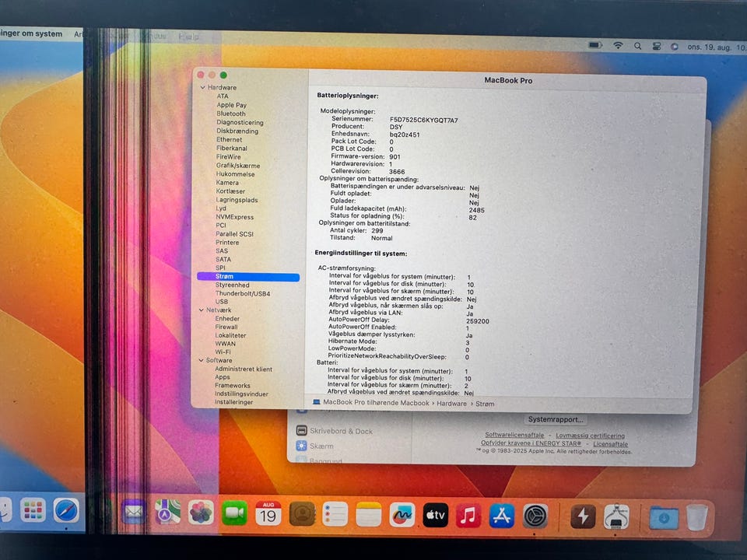
Task: Open the Mail app in Dock
Action: pos(133,513)
